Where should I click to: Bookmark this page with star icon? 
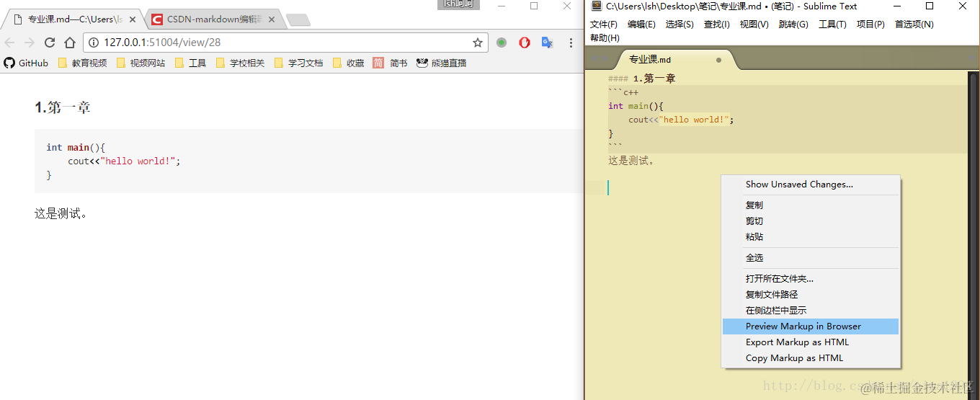pyautogui.click(x=477, y=43)
